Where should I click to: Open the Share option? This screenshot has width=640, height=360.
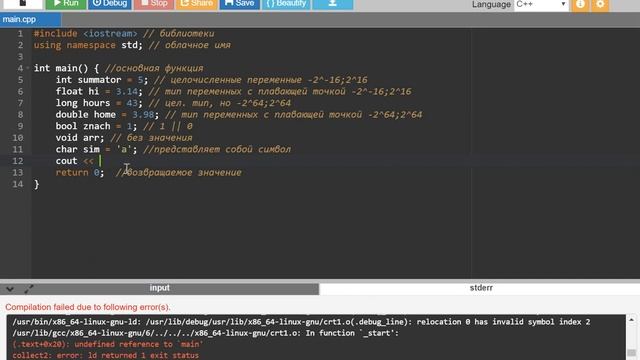[196, 4]
